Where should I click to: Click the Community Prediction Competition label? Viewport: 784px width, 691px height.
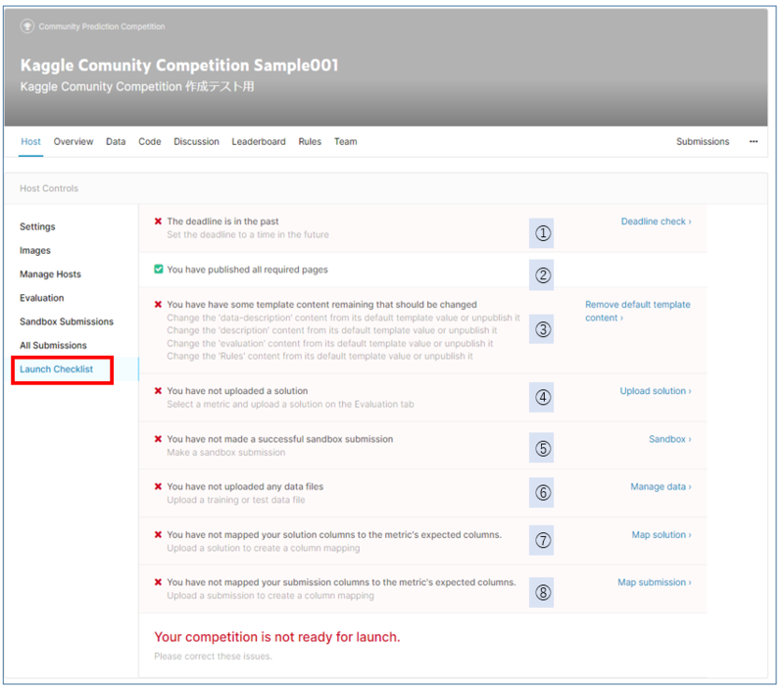[x=102, y=26]
